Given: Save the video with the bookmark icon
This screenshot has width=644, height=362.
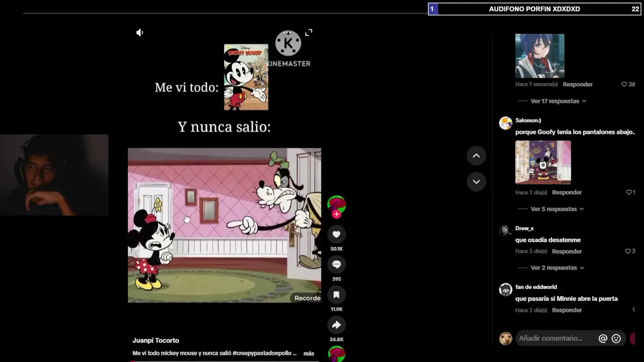Looking at the screenshot, I should 337,295.
